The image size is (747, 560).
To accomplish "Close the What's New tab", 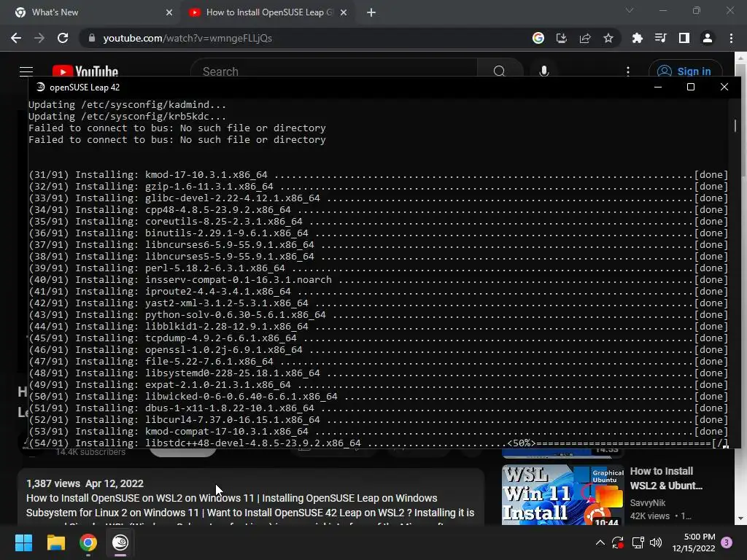I will (169, 12).
